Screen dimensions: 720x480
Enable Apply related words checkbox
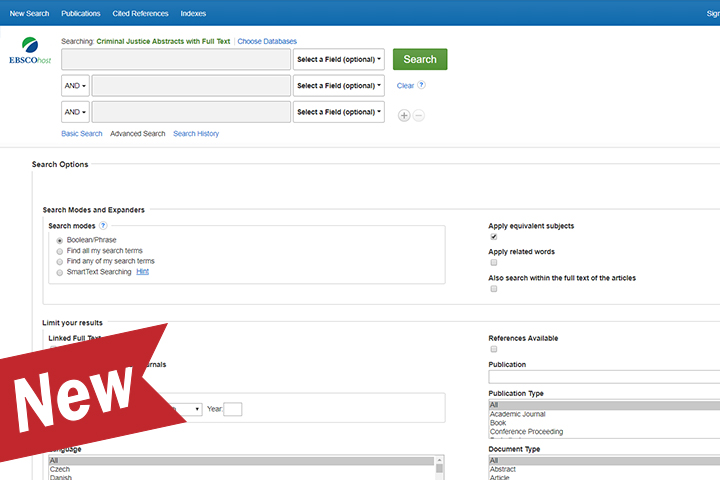coord(493,263)
